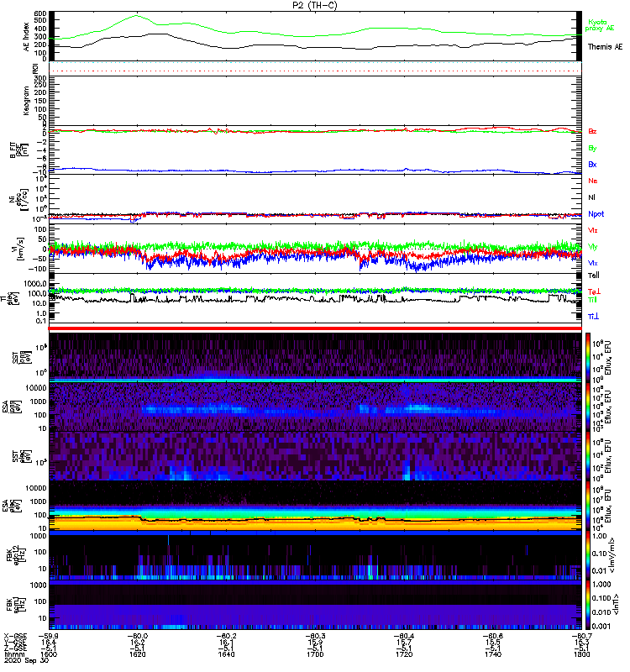The height and width of the screenshot is (672, 630).
Task: Click the SST ions Eflux color bar
Action: 587,358
